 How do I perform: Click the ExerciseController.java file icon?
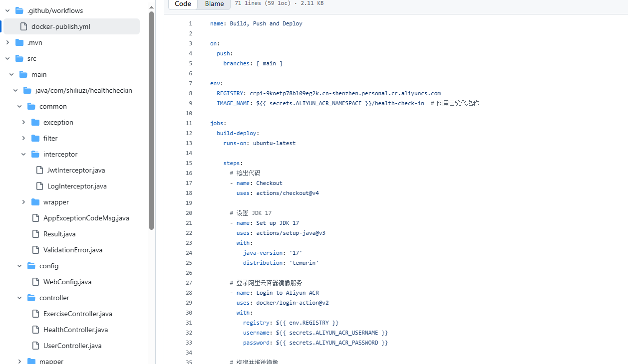(x=35, y=314)
